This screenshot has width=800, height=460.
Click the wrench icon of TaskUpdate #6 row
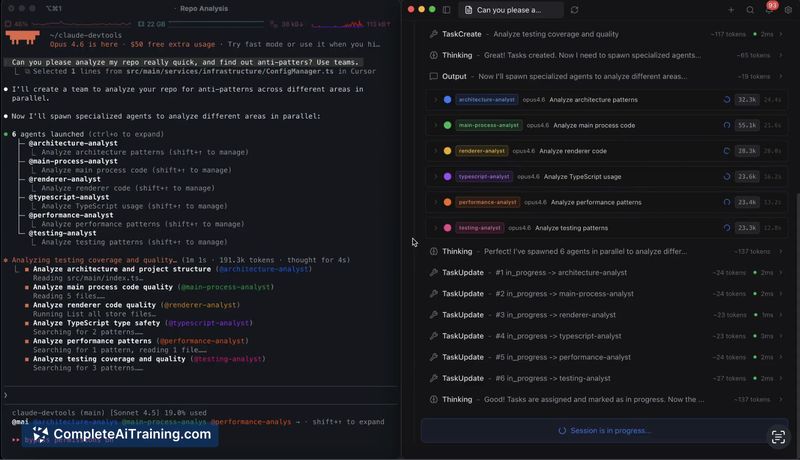[434, 378]
